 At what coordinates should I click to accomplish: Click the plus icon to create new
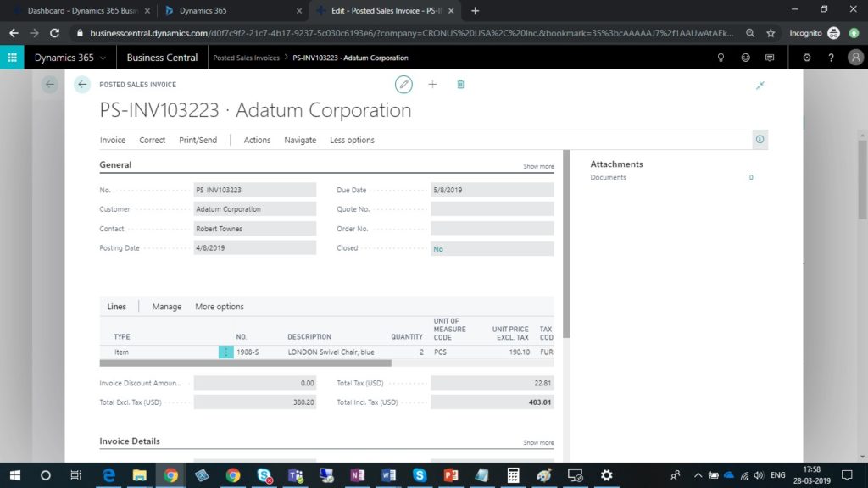point(432,85)
